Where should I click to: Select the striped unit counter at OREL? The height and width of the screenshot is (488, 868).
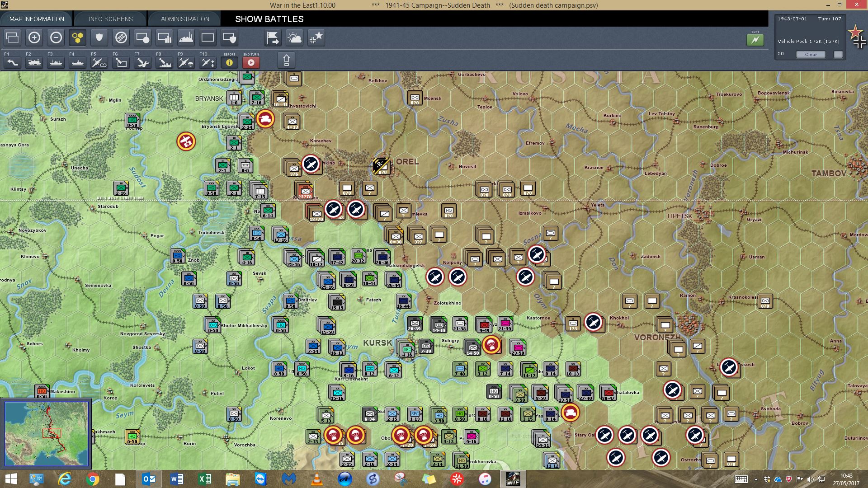[382, 166]
